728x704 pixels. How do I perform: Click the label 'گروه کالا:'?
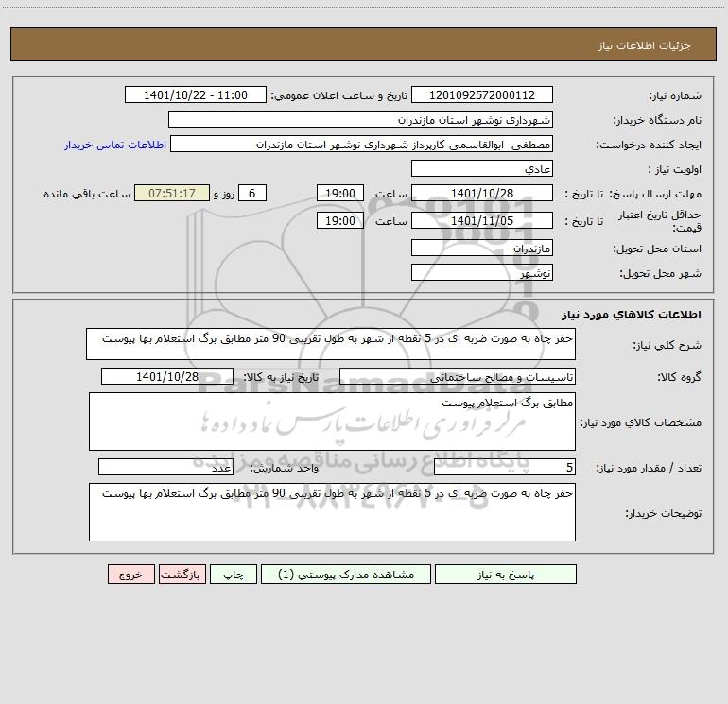tap(679, 377)
